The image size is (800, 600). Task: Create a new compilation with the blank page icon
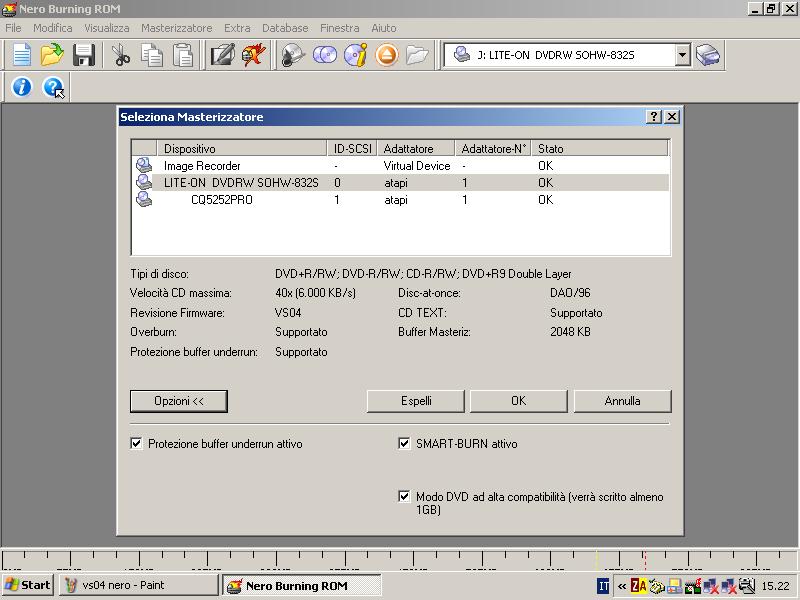click(x=21, y=55)
